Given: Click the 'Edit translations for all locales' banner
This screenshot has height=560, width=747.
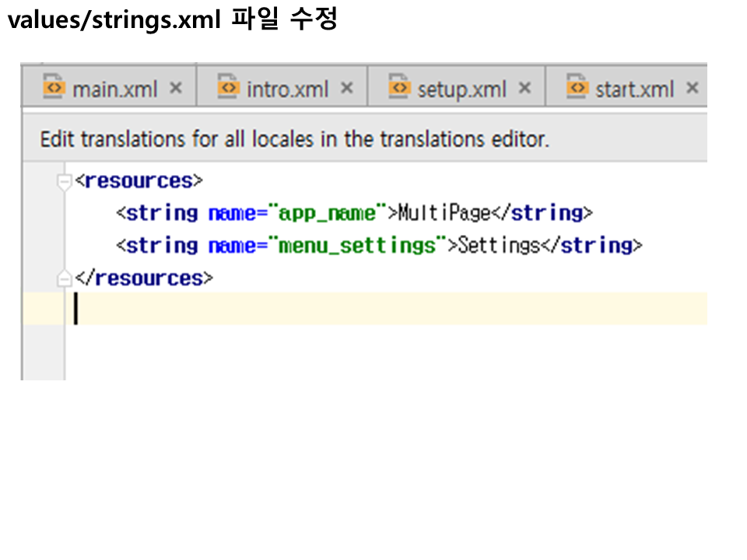Looking at the screenshot, I should [294, 140].
